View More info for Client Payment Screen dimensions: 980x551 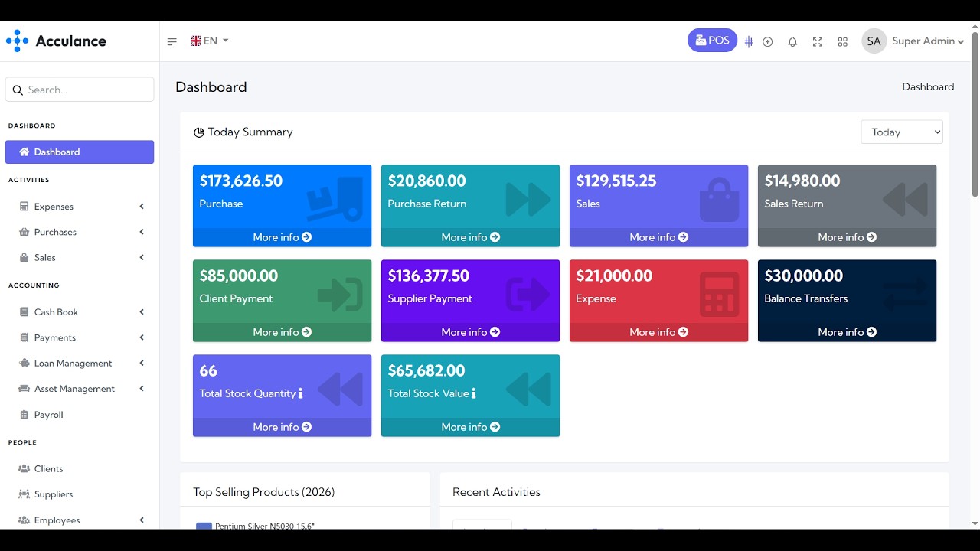[x=282, y=332]
